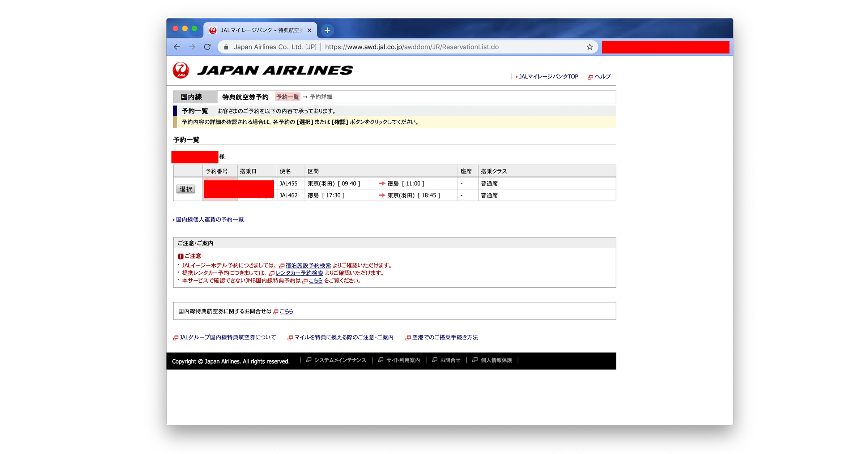Click the red arrow in JAL462 route
Image resolution: width=868 pixels, height=454 pixels.
382,195
